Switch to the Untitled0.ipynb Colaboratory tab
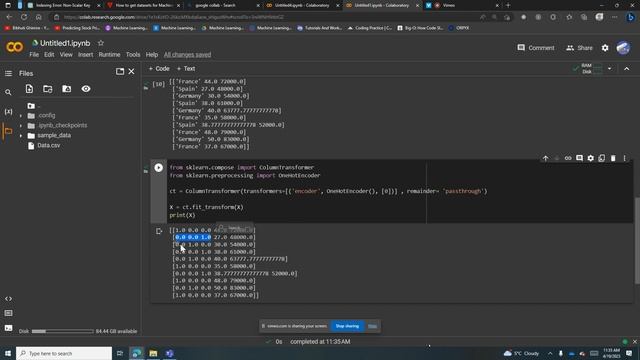Screen dimensions: 640x360 click(x=302, y=5)
